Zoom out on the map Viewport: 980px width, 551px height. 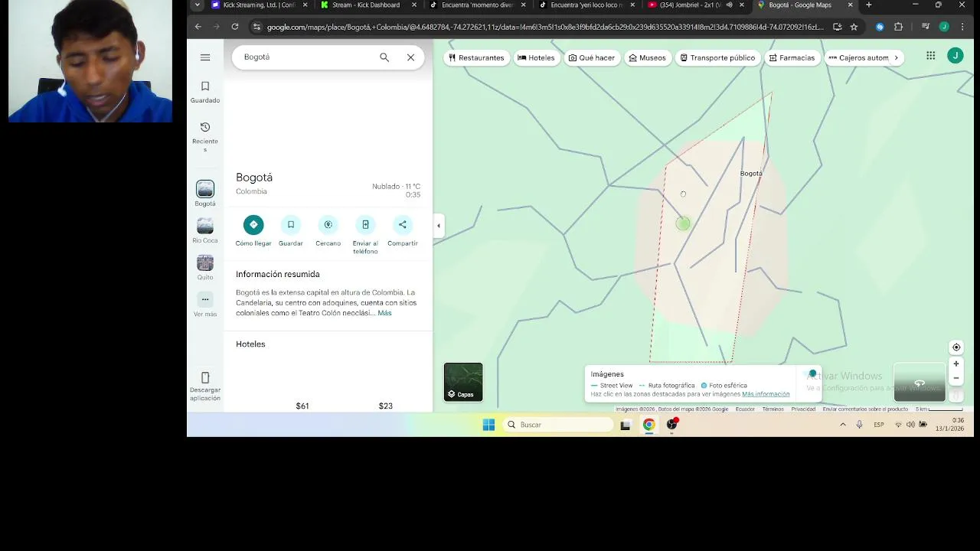[x=956, y=378]
